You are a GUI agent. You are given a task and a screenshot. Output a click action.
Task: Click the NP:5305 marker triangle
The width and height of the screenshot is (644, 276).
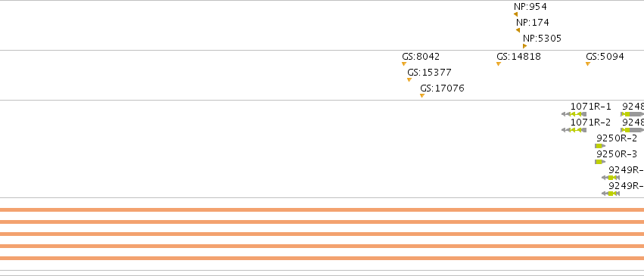(524, 46)
